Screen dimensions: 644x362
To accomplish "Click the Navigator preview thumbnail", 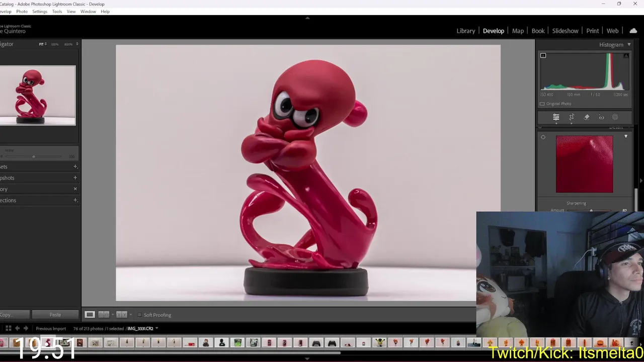I will [x=38, y=96].
